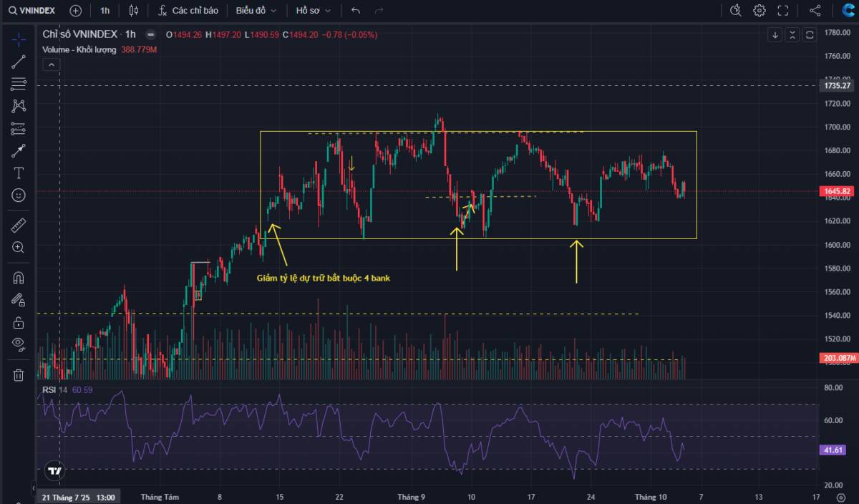Open the Biểu đồ dropdown
This screenshot has width=859, height=504.
[x=256, y=11]
